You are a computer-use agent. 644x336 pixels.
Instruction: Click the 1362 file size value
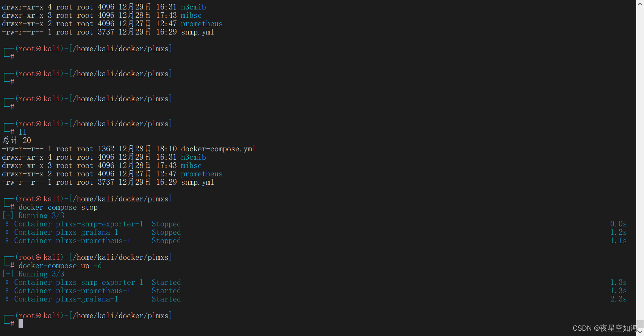click(106, 149)
